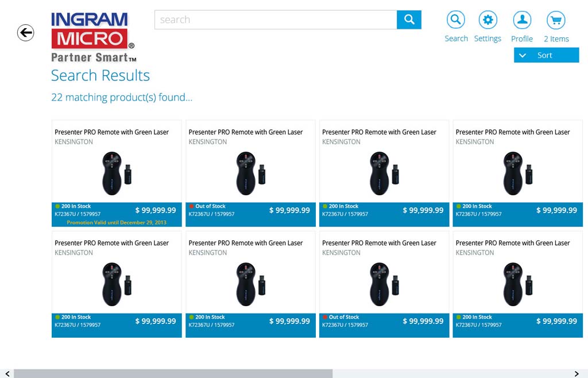
Task: Click the scroll left arrow at bottom
Action: [x=7, y=374]
